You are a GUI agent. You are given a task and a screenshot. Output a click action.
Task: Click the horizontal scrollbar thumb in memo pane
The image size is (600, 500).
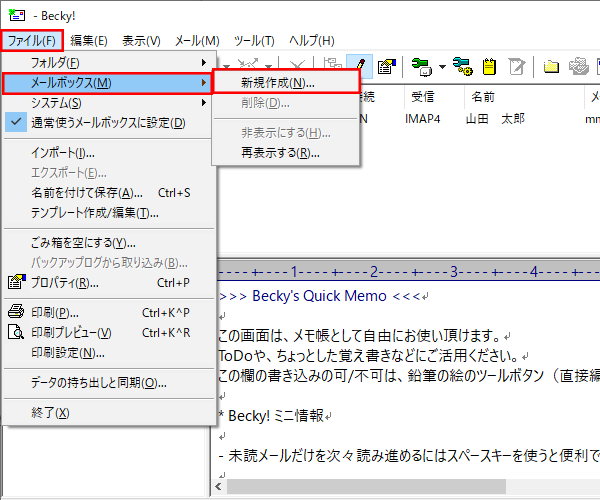pyautogui.click(x=366, y=487)
